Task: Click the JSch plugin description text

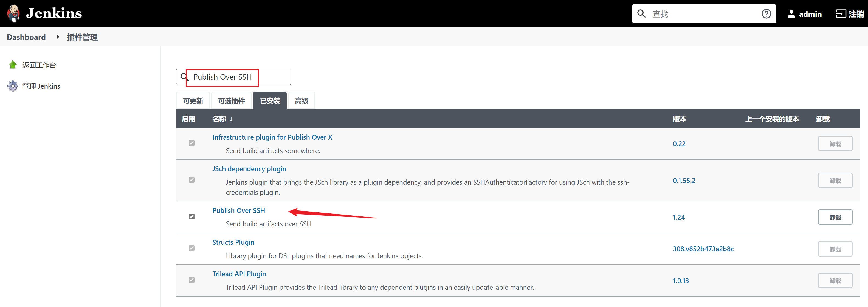Action: click(428, 187)
